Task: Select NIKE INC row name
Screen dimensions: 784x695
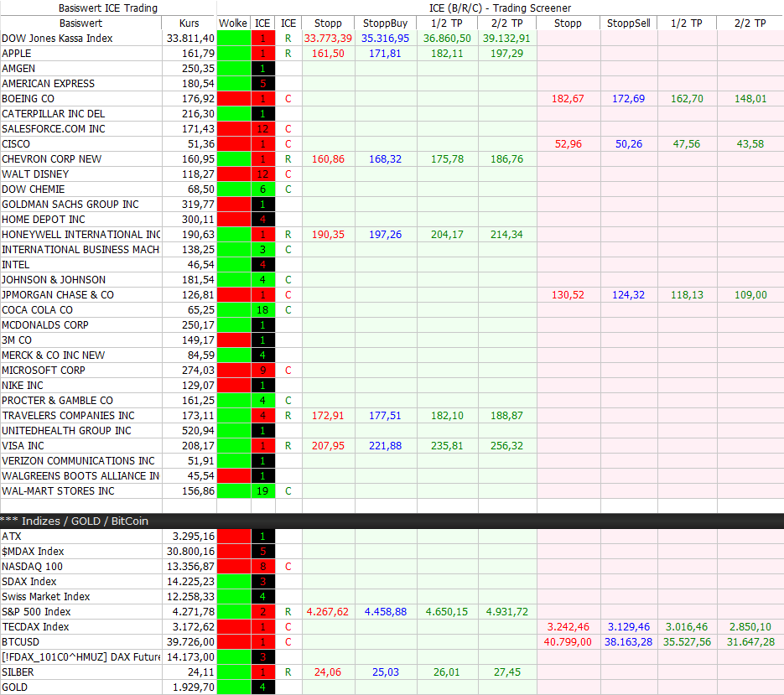Action: pos(23,386)
